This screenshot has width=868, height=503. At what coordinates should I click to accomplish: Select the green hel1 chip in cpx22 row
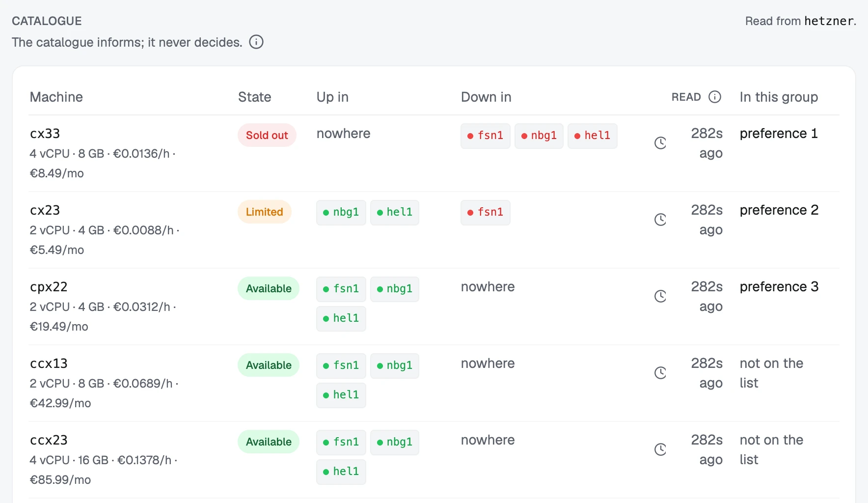341,318
